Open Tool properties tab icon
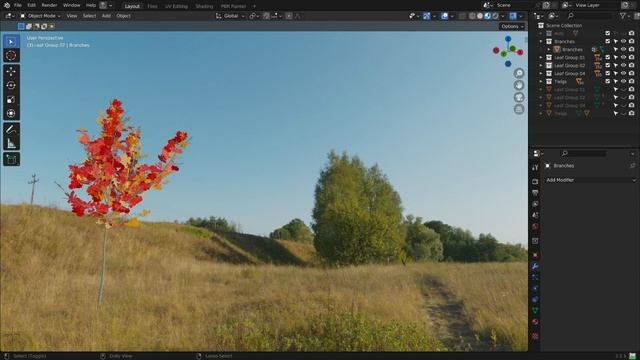 pyautogui.click(x=535, y=167)
